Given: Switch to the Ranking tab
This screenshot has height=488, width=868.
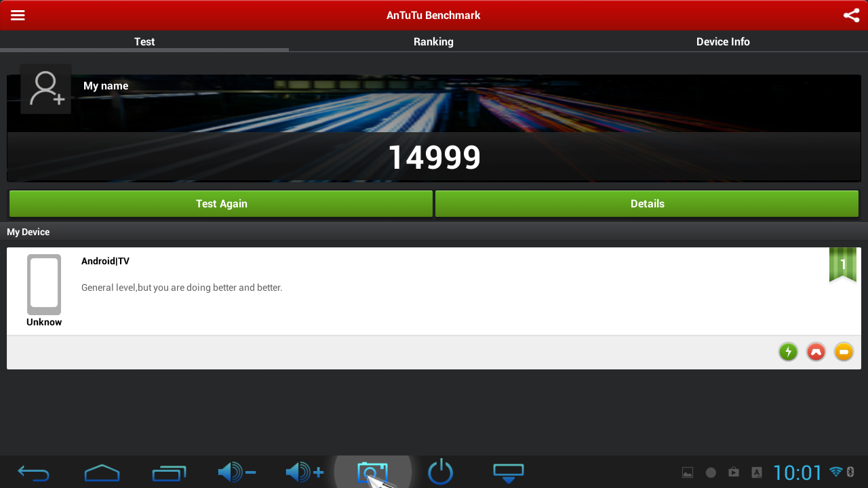Looking at the screenshot, I should click(x=433, y=41).
